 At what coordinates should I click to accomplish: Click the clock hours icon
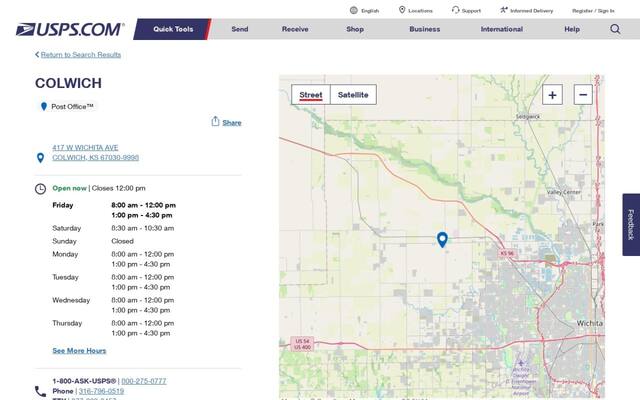(x=40, y=189)
